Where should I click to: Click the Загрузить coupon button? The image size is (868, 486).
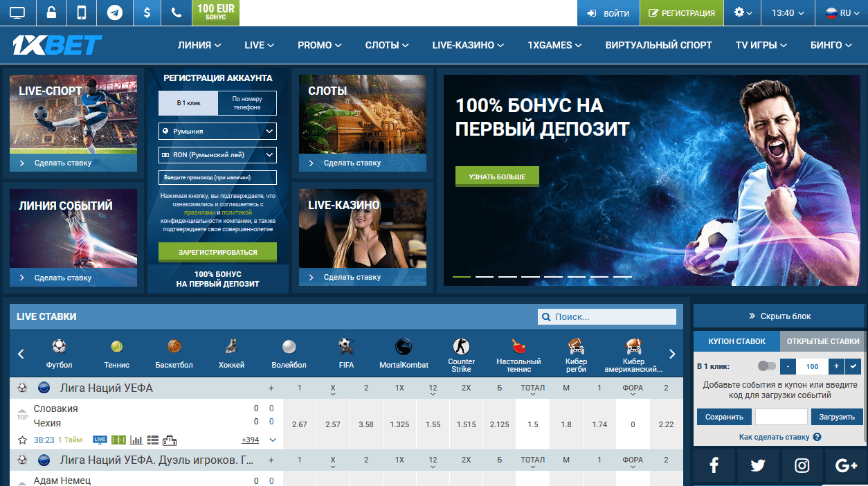[838, 417]
